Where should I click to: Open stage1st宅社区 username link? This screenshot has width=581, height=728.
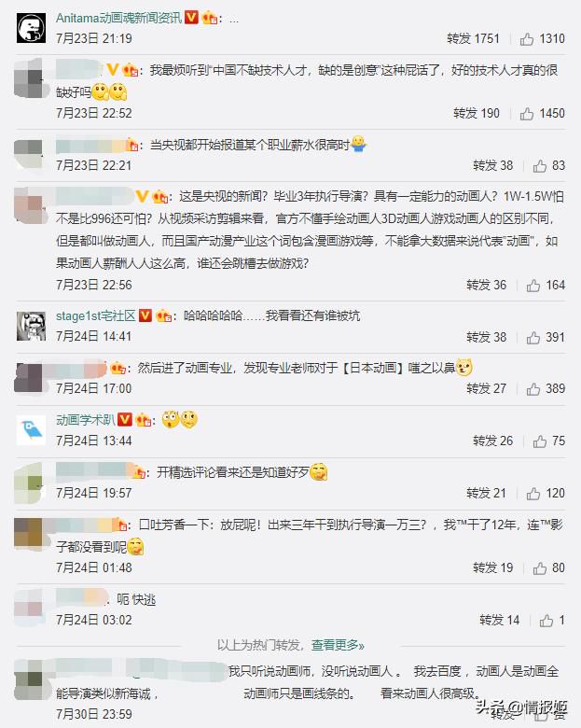click(96, 315)
